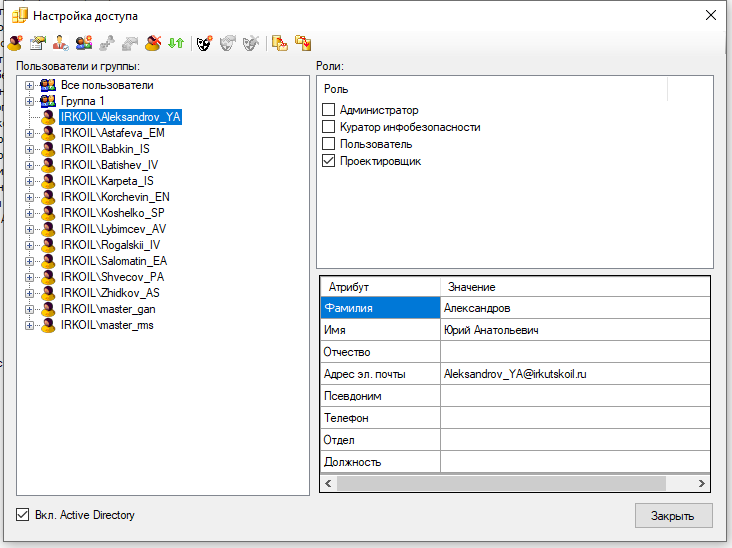Click the add new role masks icon

[x=204, y=43]
